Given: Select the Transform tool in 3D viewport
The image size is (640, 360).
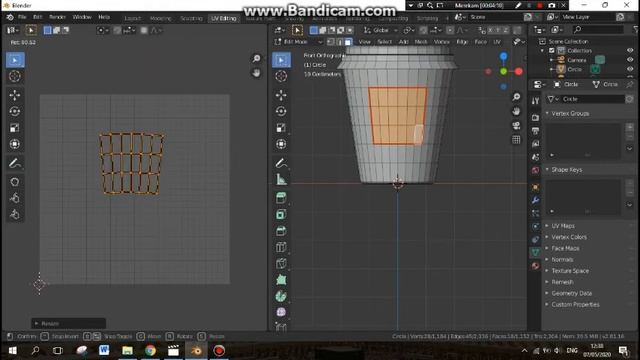Looking at the screenshot, I should pos(281,144).
